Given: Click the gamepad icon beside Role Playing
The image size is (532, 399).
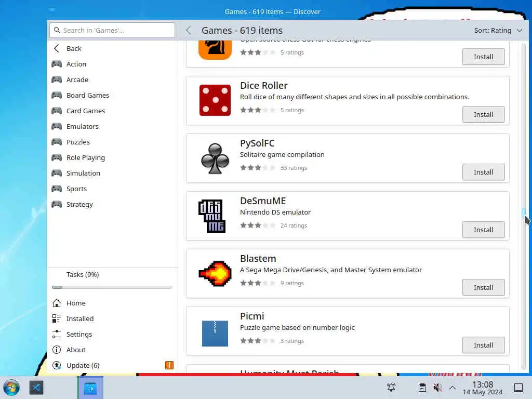Looking at the screenshot, I should point(57,158).
